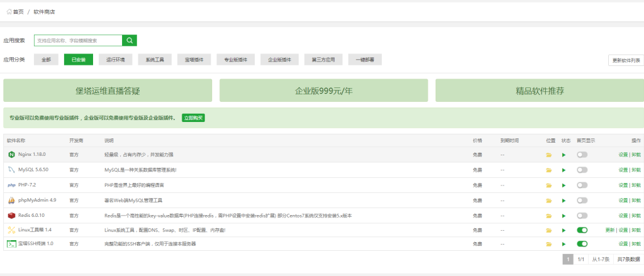Click the phpMyAdmin sailboat icon
This screenshot has width=644, height=276.
click(11, 201)
